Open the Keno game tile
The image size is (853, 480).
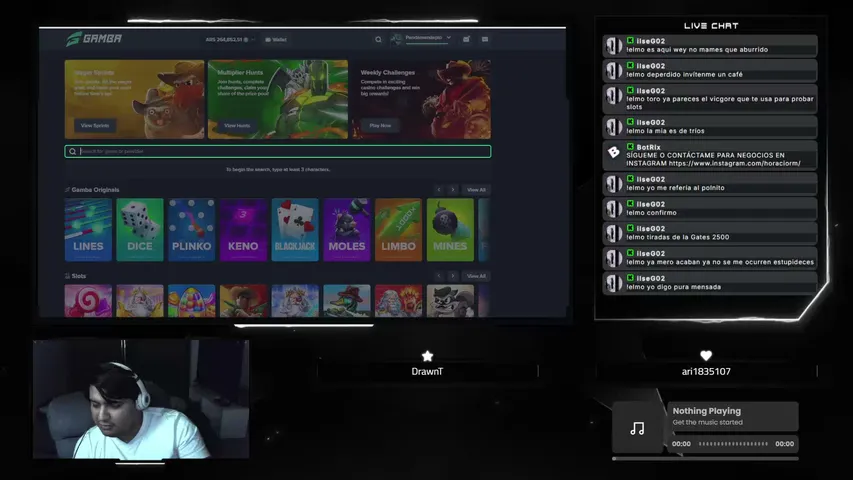tap(243, 230)
